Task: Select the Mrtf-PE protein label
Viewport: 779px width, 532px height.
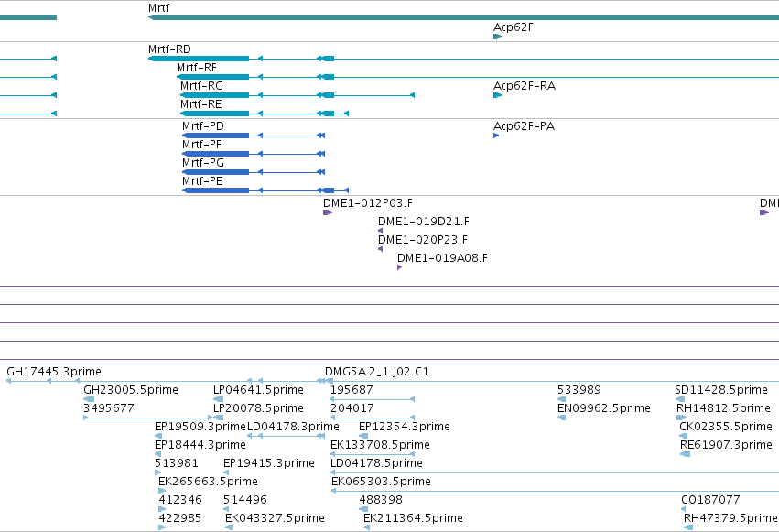Action: pos(202,181)
